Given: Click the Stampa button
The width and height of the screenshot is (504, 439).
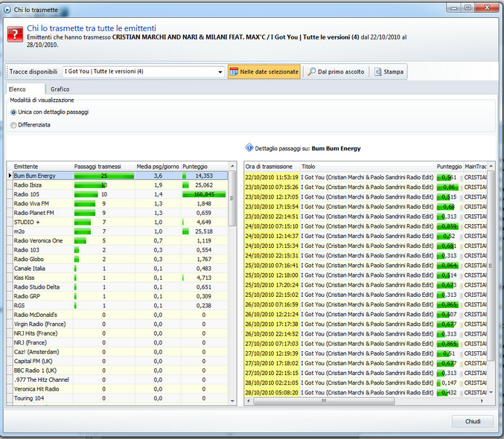Looking at the screenshot, I should tap(389, 71).
